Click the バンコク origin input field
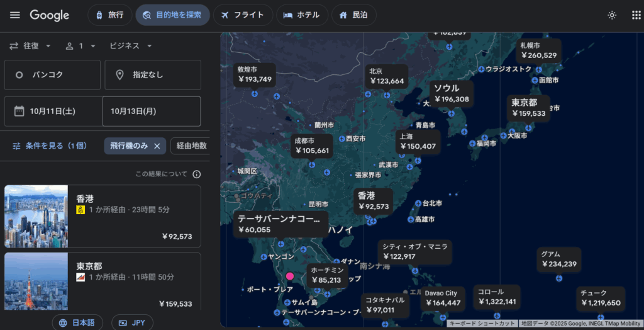This screenshot has width=644, height=330. [x=52, y=75]
